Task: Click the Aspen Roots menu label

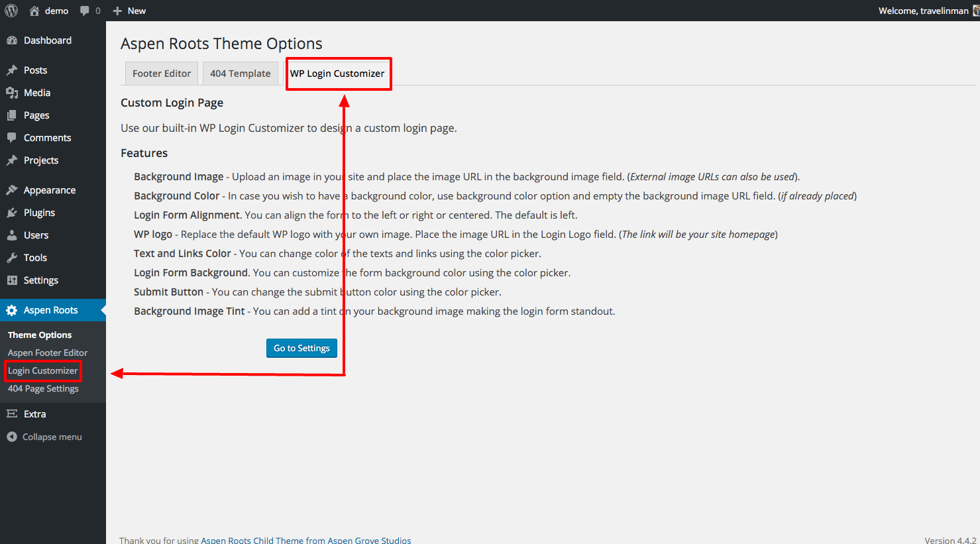Action: [51, 310]
